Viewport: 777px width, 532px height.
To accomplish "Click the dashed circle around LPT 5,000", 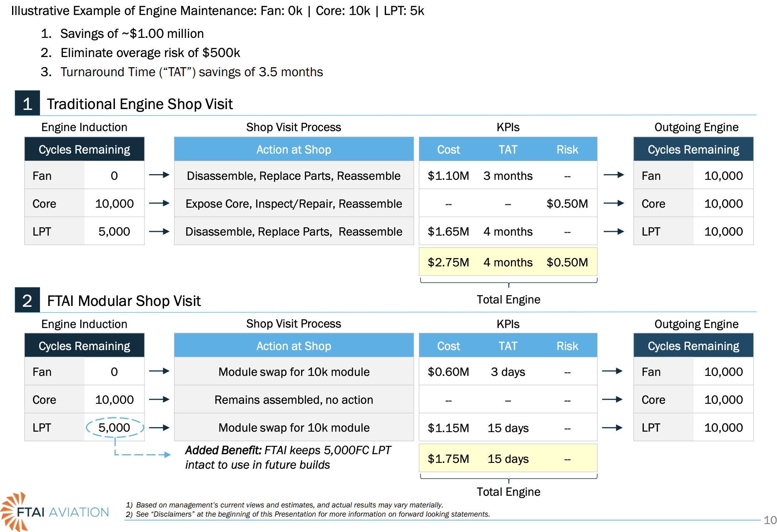I will coord(115,428).
